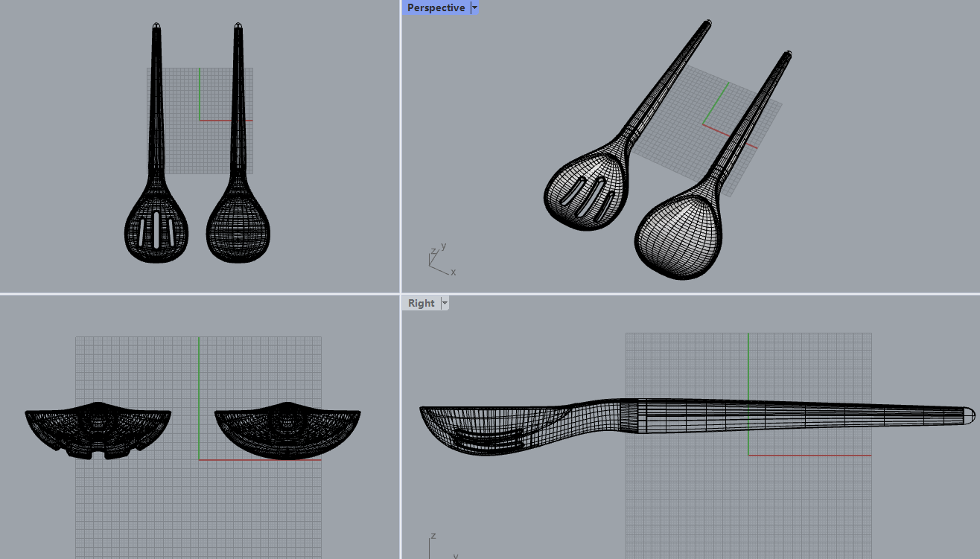980x559 pixels.
Task: Select the right spoon in the bottom-left viewport
Action: click(x=287, y=430)
